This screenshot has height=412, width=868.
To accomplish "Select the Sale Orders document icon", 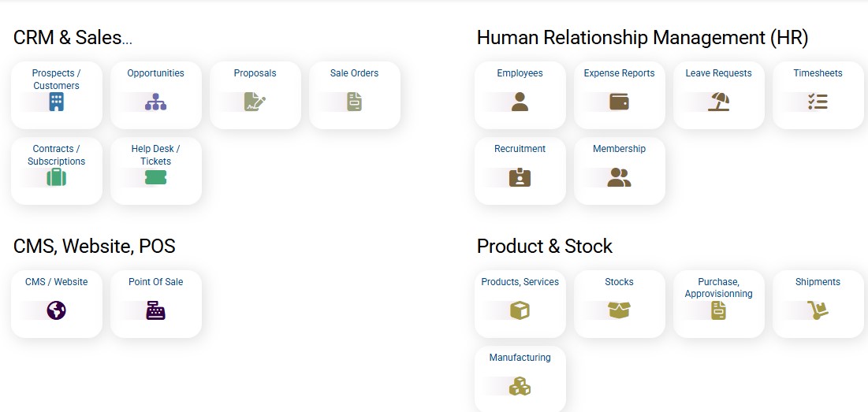I will (x=354, y=102).
